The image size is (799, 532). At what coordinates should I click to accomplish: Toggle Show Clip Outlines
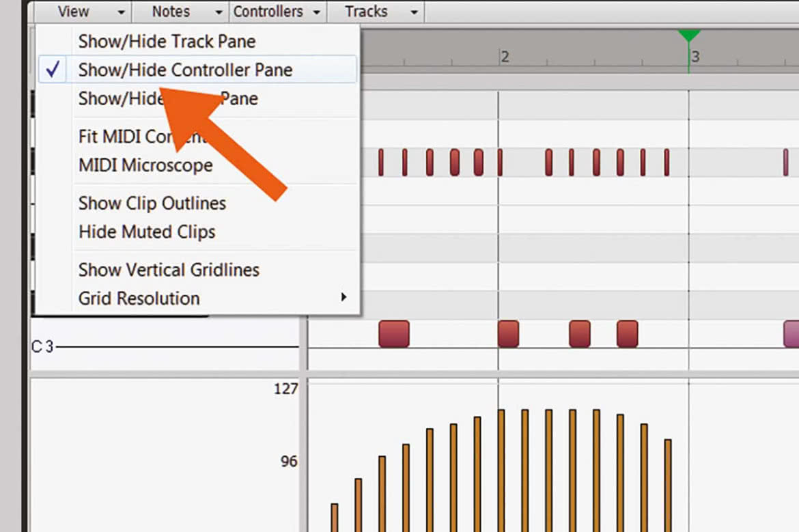[198, 204]
